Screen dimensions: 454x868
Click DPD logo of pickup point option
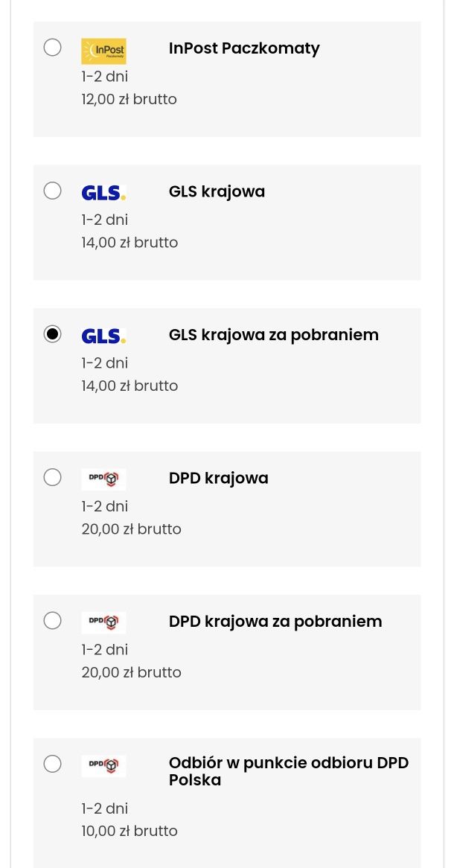point(103,766)
